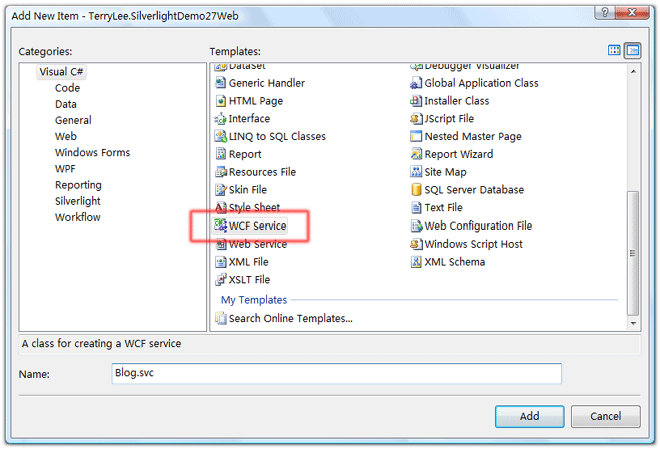
Task: Switch to large icons view
Action: (x=614, y=50)
